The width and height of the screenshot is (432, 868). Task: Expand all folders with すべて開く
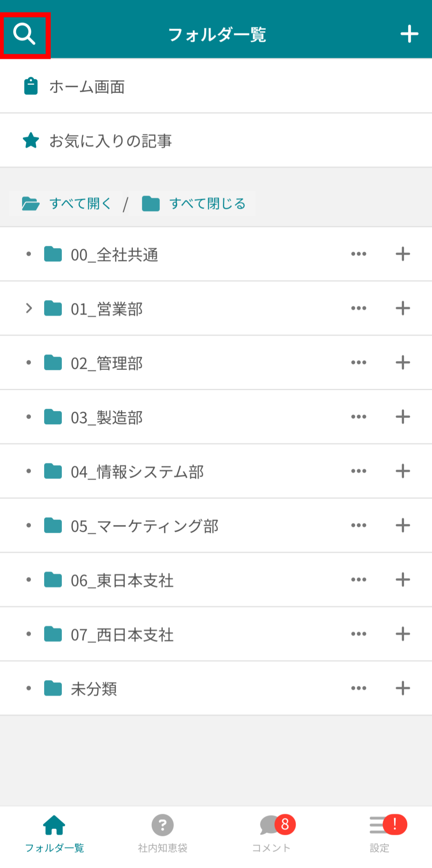coord(67,203)
